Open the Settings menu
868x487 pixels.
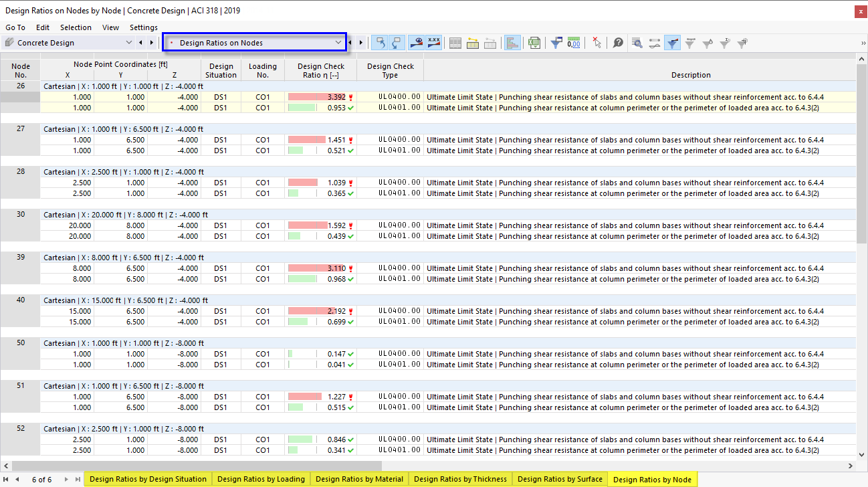pos(143,27)
